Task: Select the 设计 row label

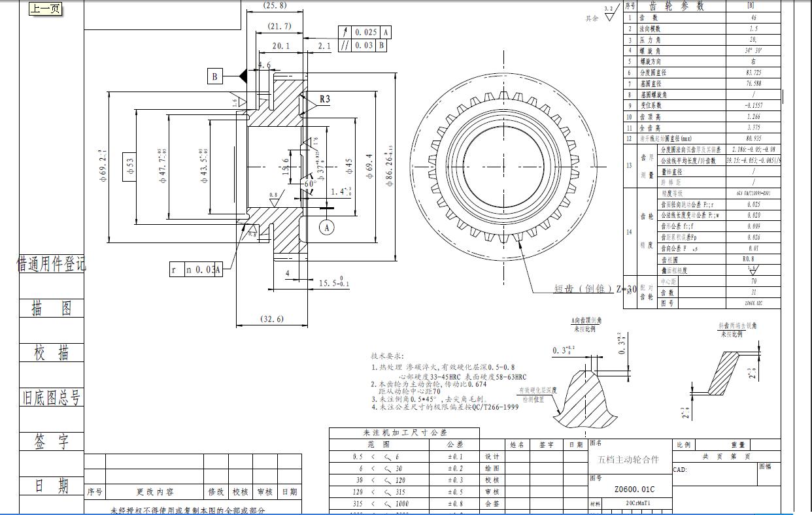Action: point(492,457)
